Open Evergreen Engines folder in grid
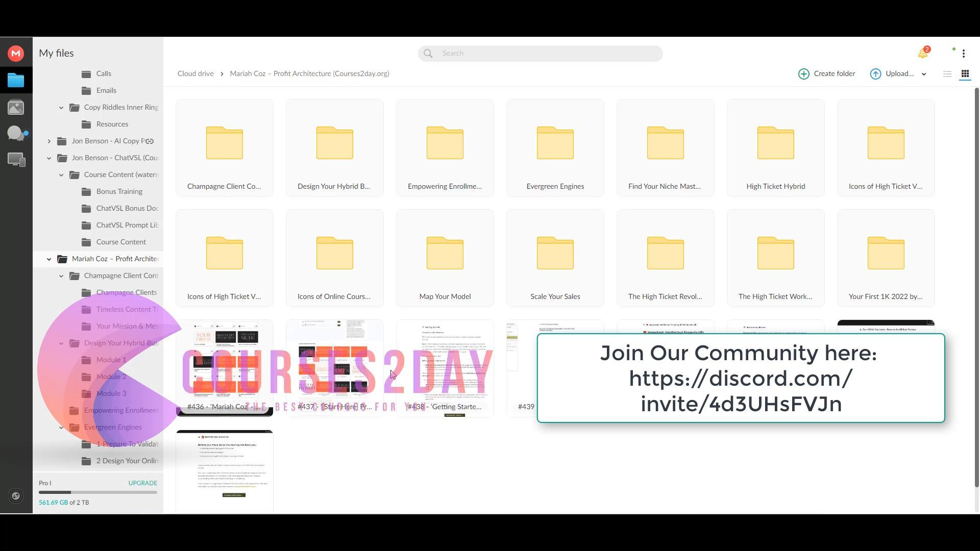 coord(555,148)
